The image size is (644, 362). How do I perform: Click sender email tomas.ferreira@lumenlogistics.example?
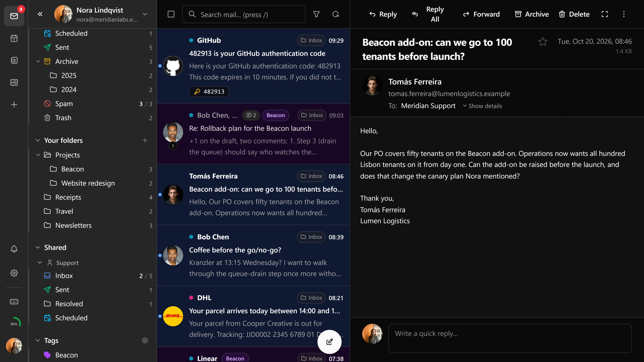449,94
